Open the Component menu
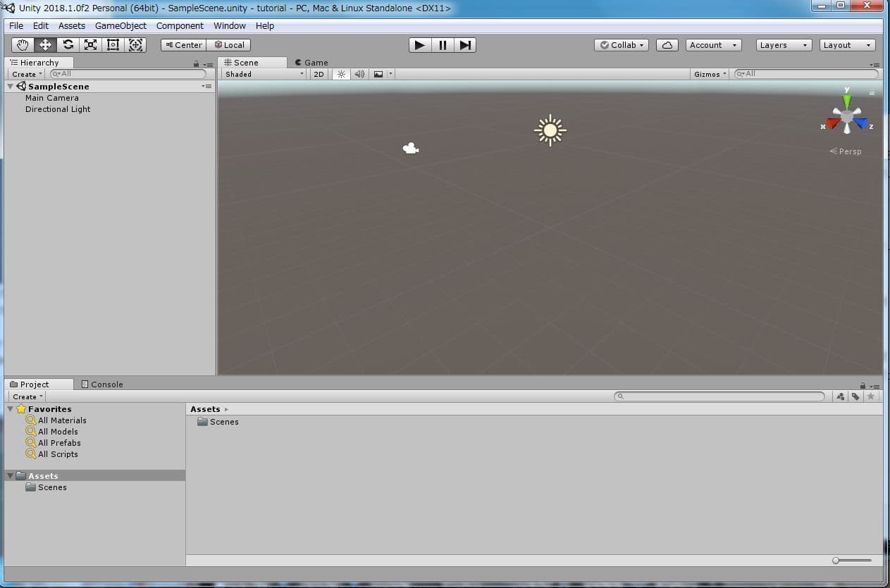Screen dimensions: 890x588 pos(180,25)
